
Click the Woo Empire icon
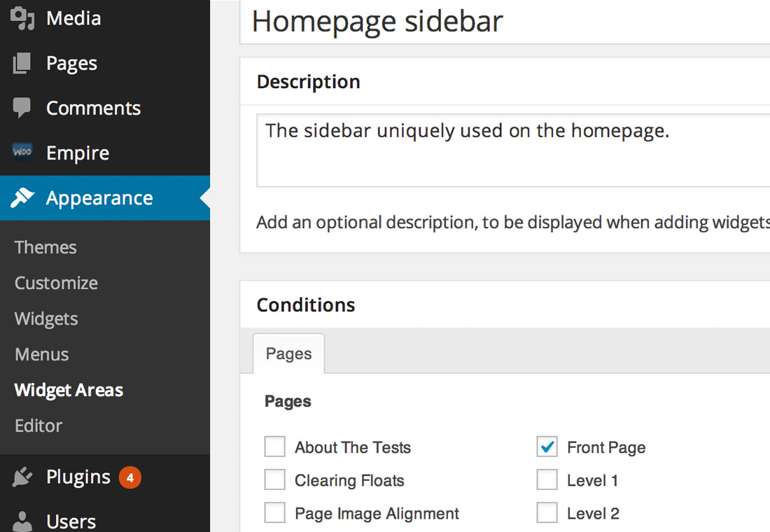pyautogui.click(x=22, y=152)
